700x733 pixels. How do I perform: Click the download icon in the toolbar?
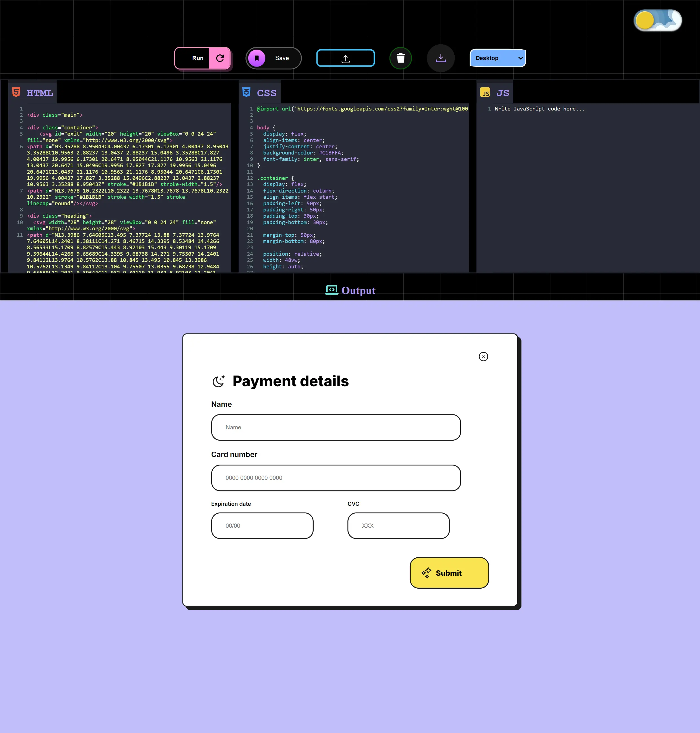tap(441, 58)
